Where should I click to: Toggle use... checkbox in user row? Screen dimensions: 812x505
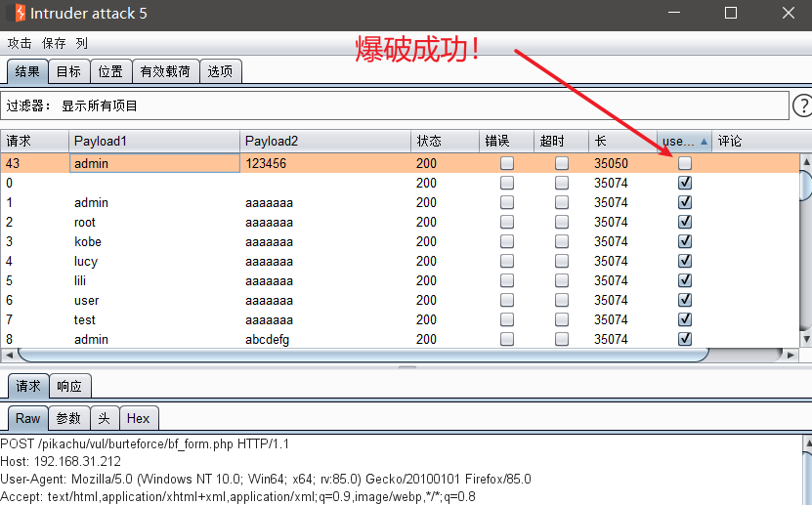coord(685,300)
